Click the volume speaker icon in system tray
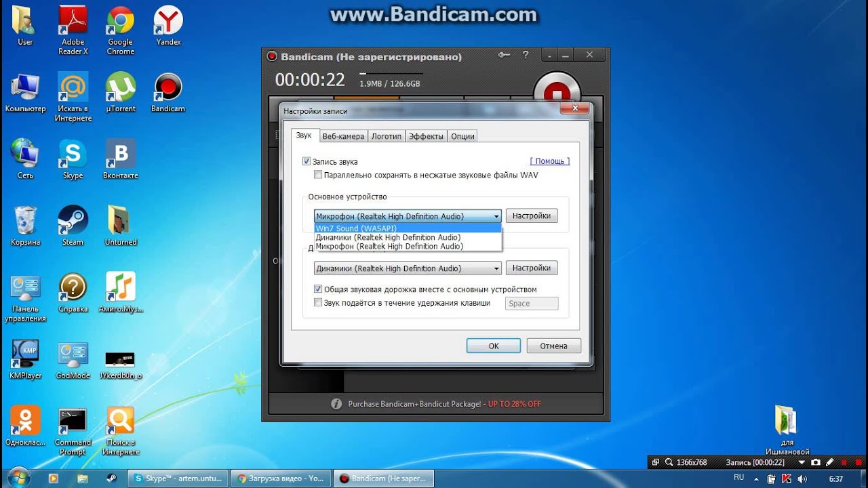Image resolution: width=868 pixels, height=488 pixels. [804, 479]
